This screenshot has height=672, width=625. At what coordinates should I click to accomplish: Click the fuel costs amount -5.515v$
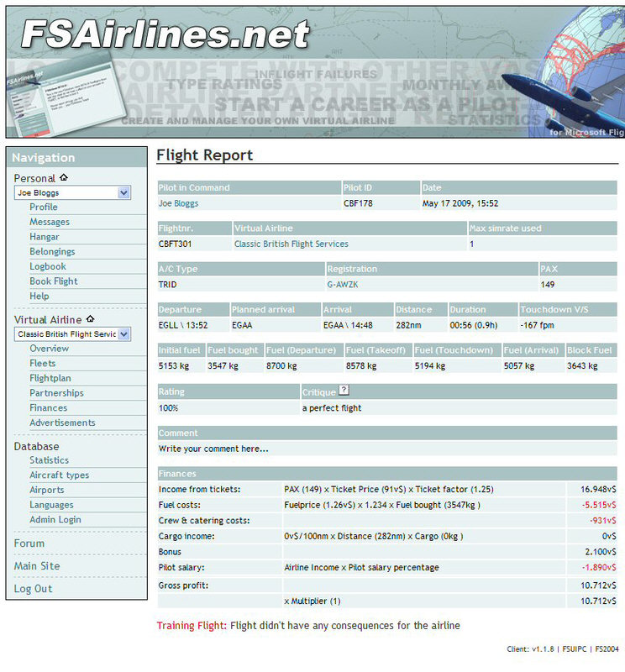(x=599, y=505)
